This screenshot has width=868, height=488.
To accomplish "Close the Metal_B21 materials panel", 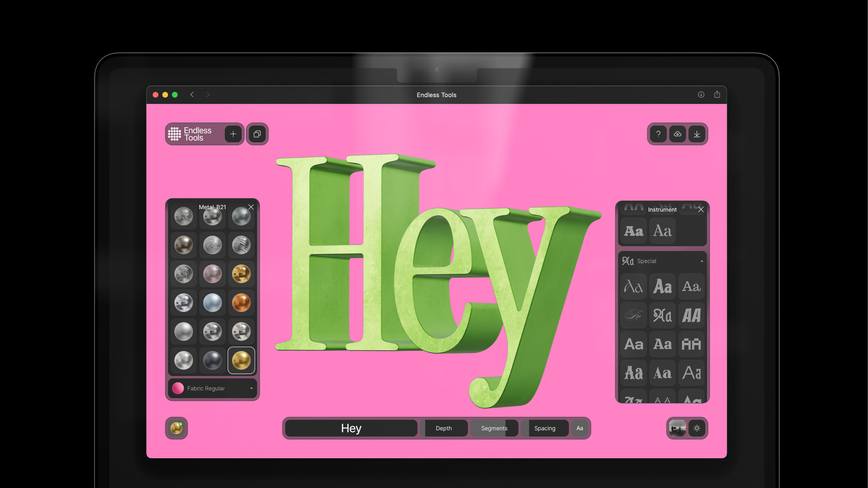I will point(251,207).
